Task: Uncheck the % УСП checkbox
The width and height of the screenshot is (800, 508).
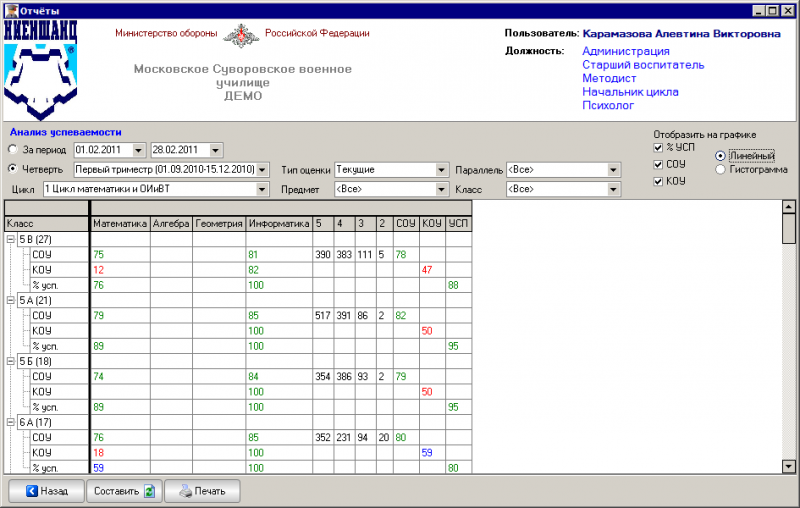Action: pyautogui.click(x=658, y=148)
